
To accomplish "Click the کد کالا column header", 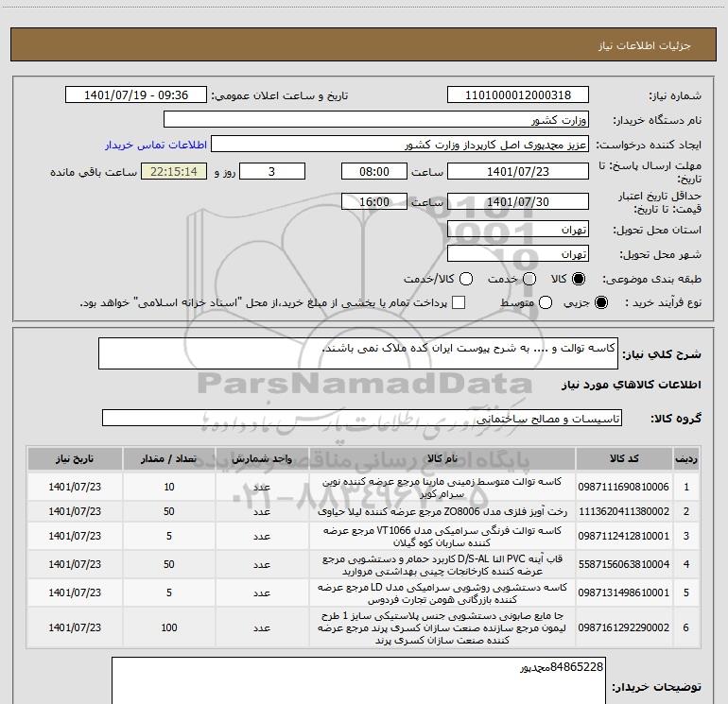I will click(x=624, y=459).
